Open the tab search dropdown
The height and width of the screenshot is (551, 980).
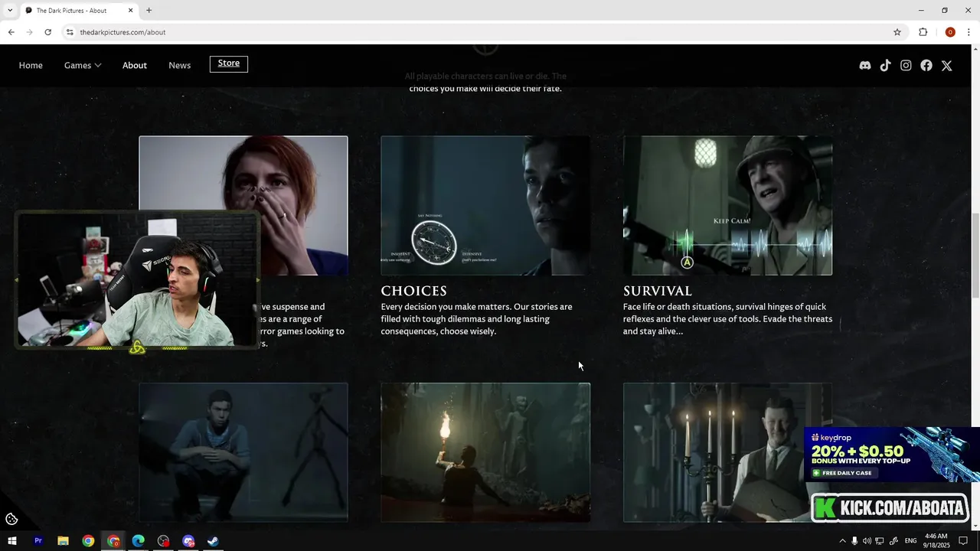coord(10,11)
